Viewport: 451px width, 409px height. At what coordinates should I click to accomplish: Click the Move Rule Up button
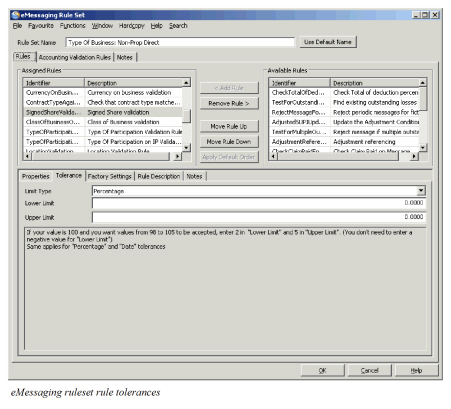coord(229,126)
